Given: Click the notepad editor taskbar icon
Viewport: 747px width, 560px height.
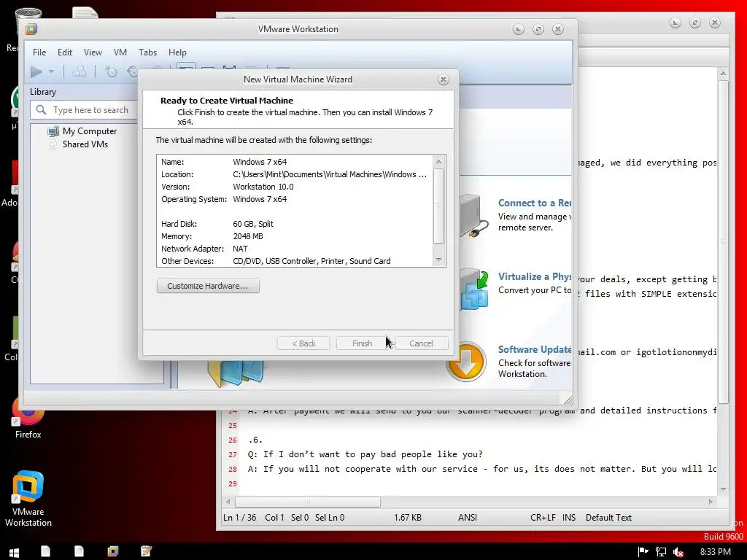Looking at the screenshot, I should click(146, 551).
